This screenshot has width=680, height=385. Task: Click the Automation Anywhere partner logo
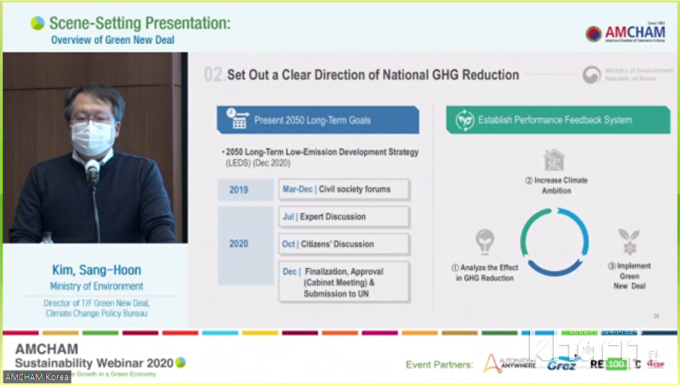(509, 364)
